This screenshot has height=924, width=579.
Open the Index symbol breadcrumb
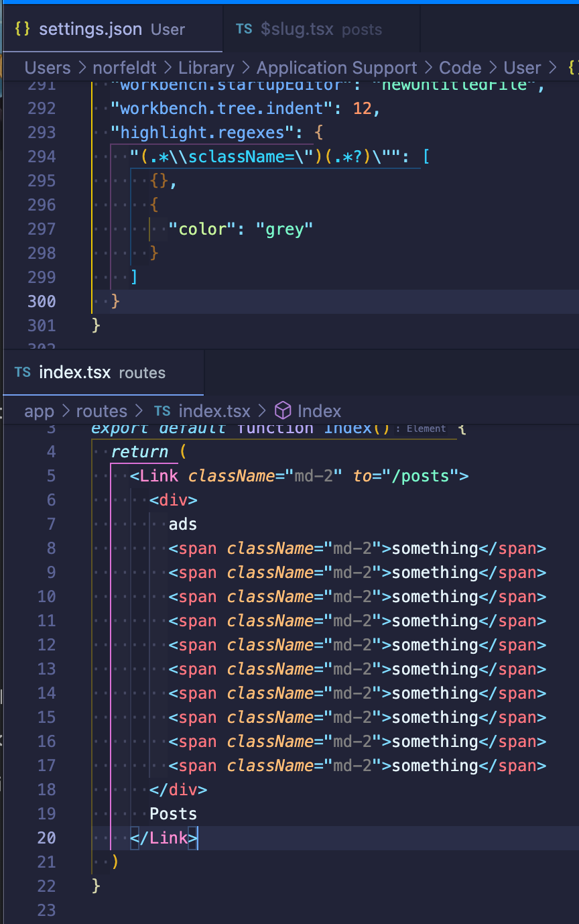[320, 411]
